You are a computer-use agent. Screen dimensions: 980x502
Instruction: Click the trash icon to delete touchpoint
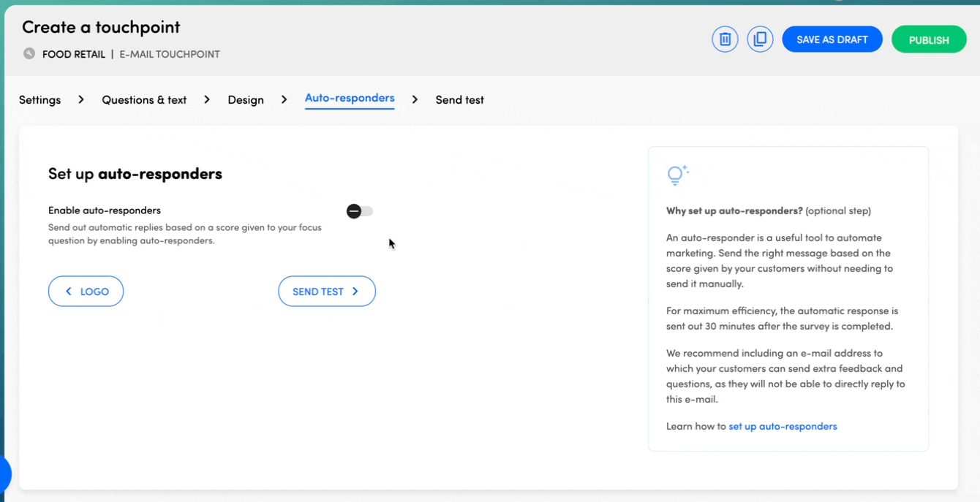click(x=725, y=39)
